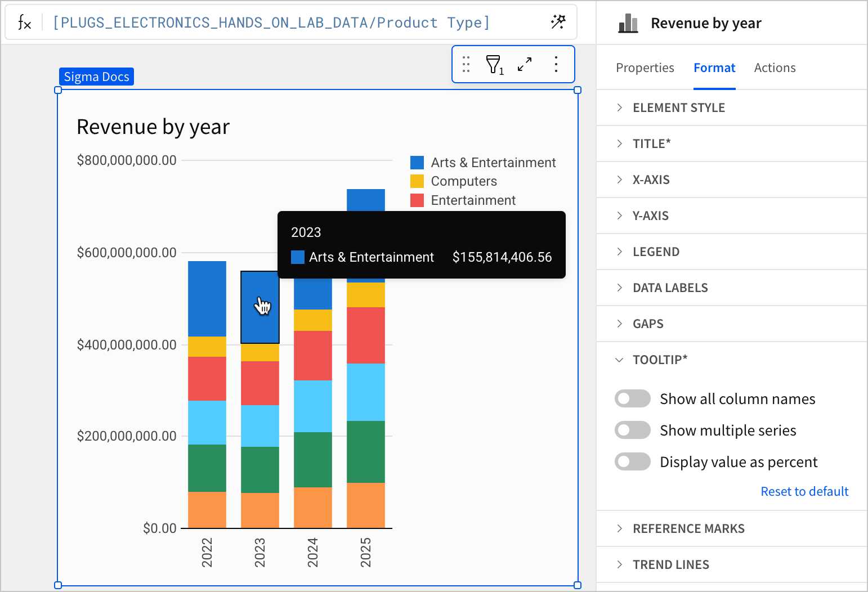Enable Display value as percent
This screenshot has width=868, height=592.
(x=632, y=461)
